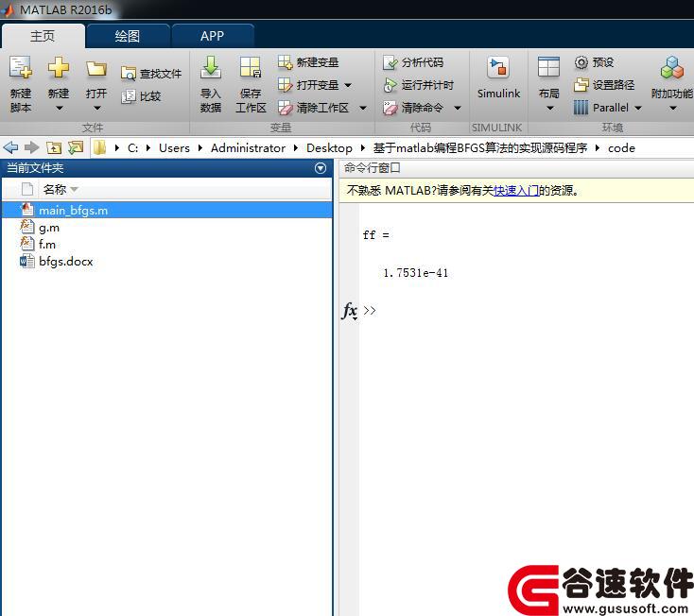
Task: Click Clear Commands (清除命令)
Action: coord(413,108)
